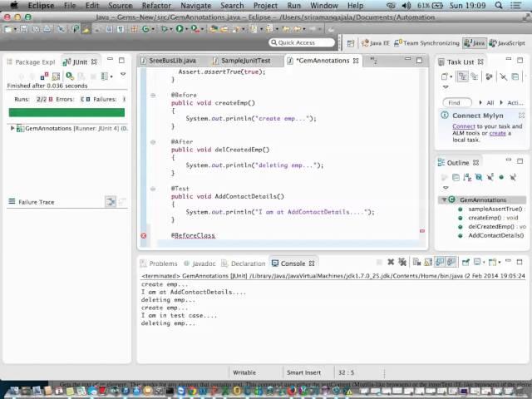The image size is (532, 399).
Task: Click the error marker beside @BeforeClass
Action: pyautogui.click(x=144, y=236)
